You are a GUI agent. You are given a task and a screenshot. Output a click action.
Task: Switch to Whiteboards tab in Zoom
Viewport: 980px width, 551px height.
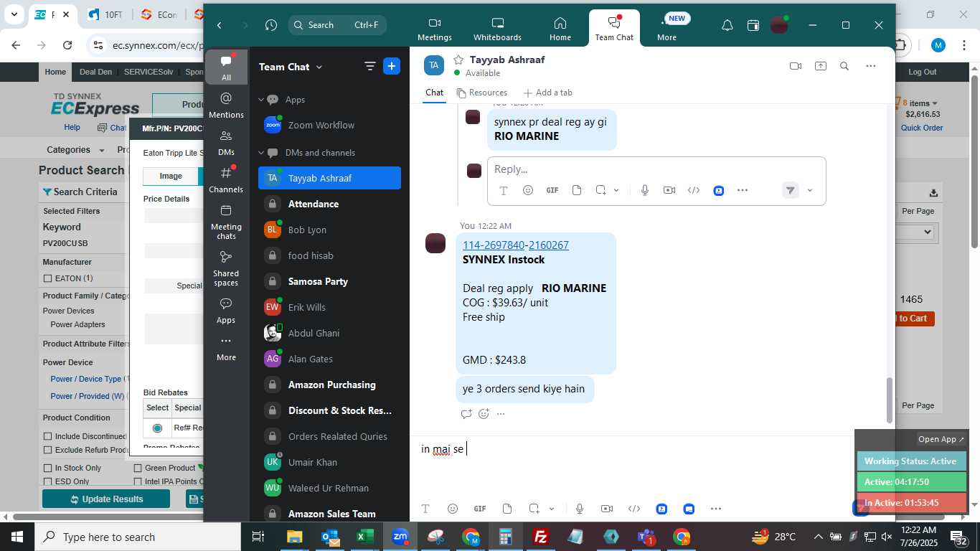pyautogui.click(x=497, y=29)
